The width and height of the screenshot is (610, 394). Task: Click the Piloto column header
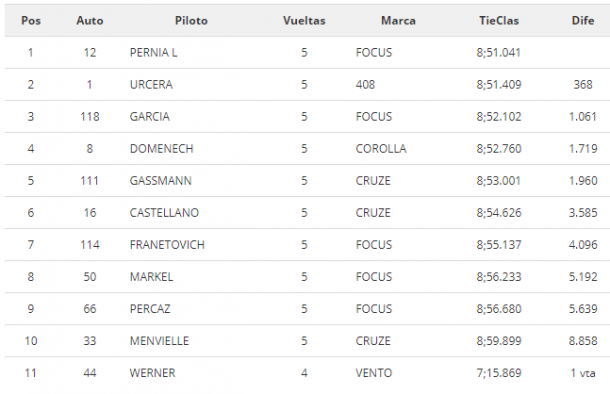click(x=191, y=21)
